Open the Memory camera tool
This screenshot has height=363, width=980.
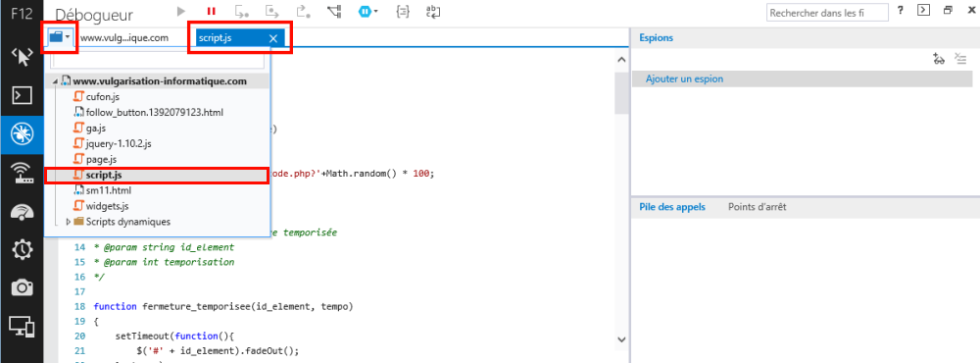click(22, 287)
